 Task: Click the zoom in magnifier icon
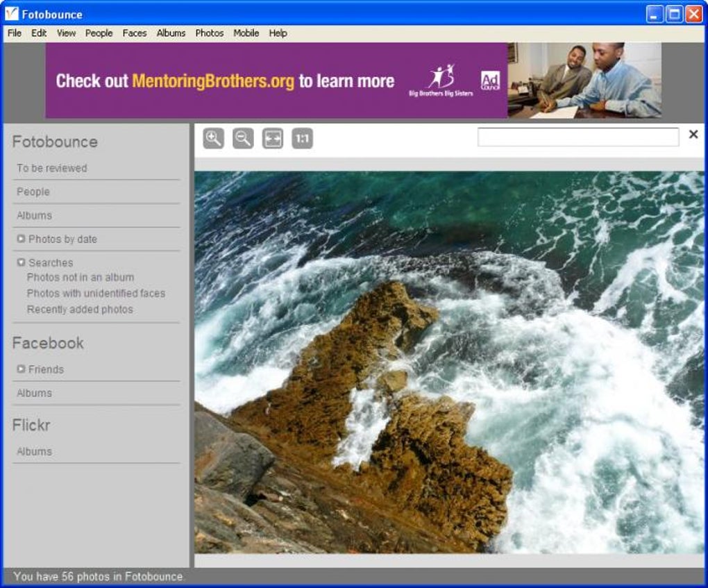(x=213, y=138)
